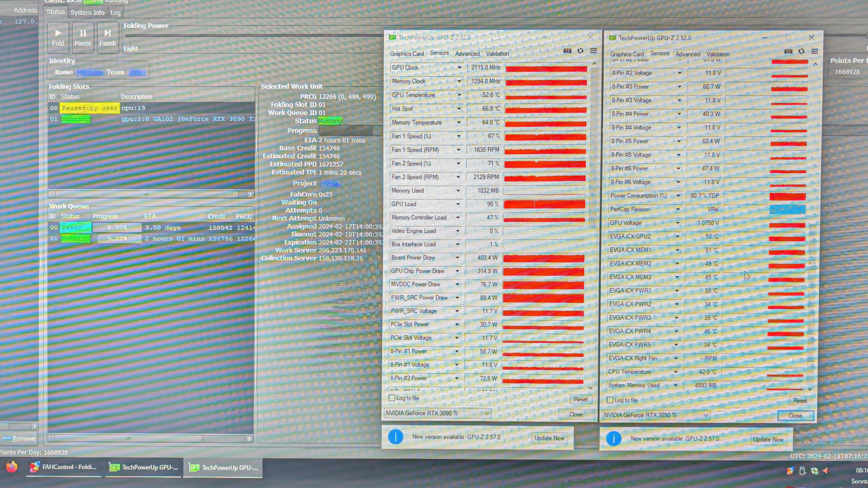Open the GPU selector in the left GPU-Z window
The width and height of the screenshot is (868, 488).
[x=437, y=413]
